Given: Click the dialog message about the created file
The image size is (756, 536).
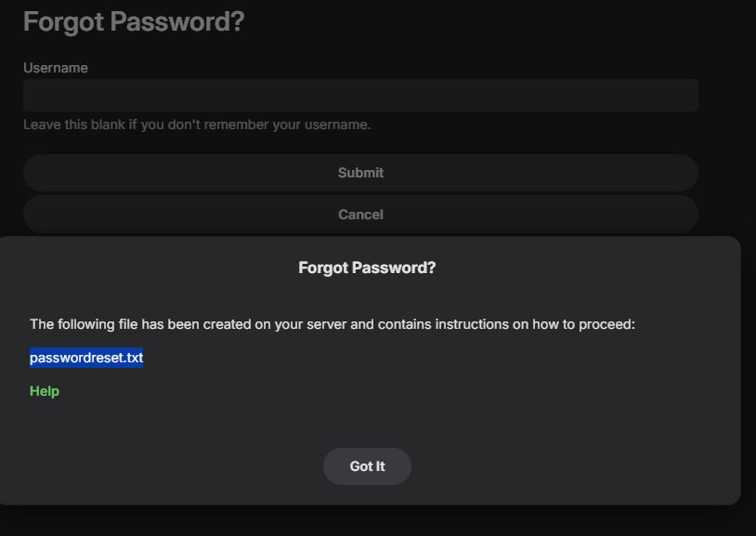Looking at the screenshot, I should pos(332,324).
